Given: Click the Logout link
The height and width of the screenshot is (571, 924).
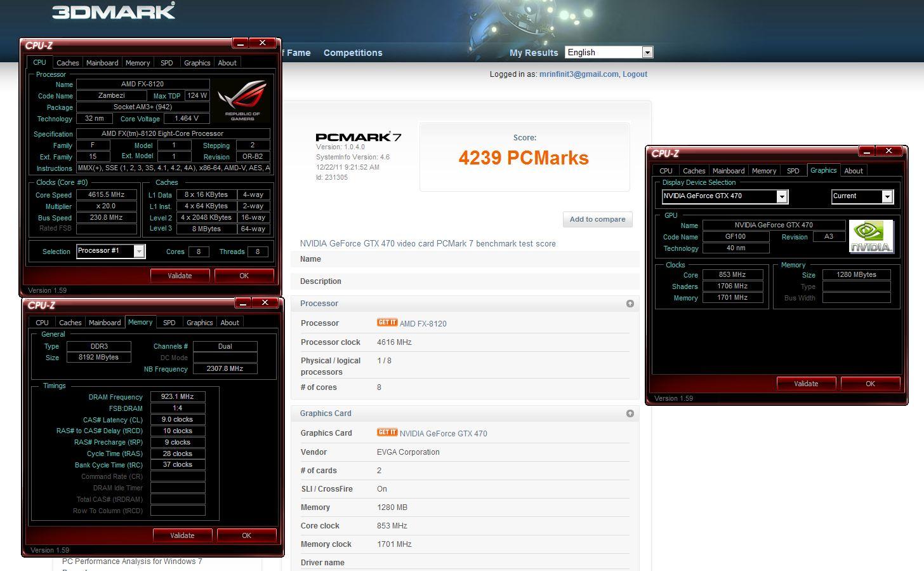Looking at the screenshot, I should pyautogui.click(x=635, y=74).
